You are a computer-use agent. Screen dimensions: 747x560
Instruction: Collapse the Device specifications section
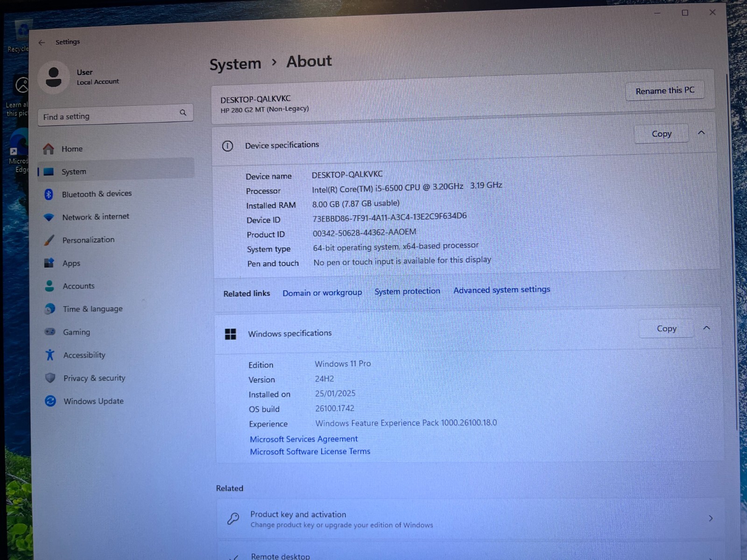pyautogui.click(x=701, y=133)
